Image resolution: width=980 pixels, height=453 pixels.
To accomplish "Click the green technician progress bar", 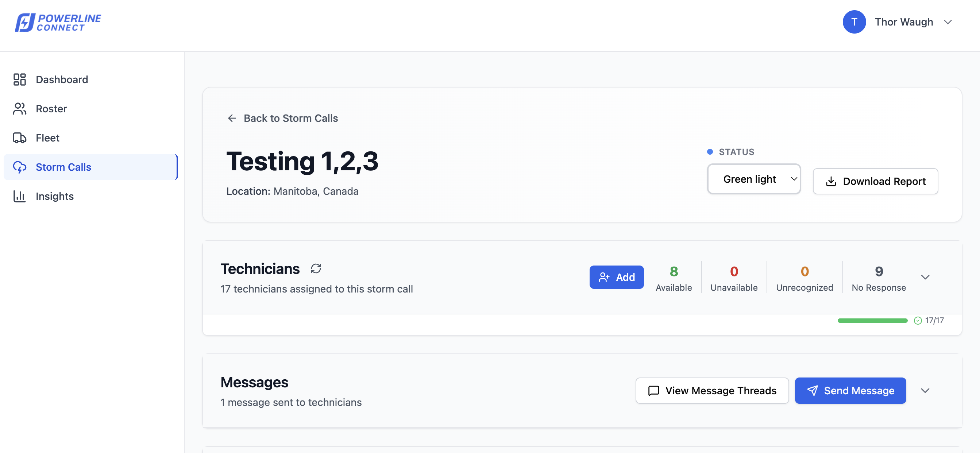I will (x=872, y=321).
